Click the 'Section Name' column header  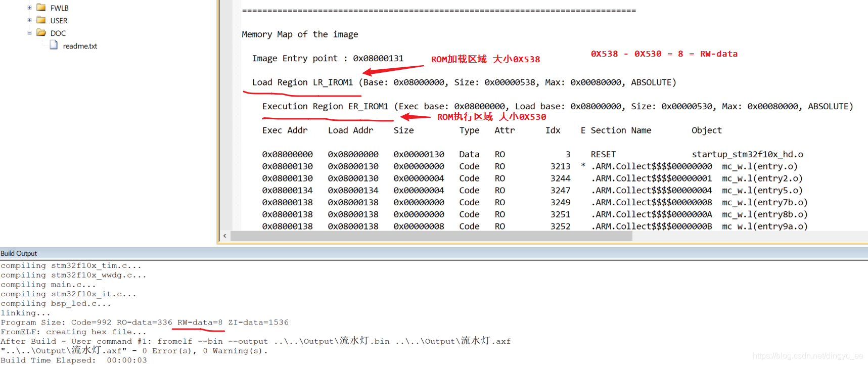pyautogui.click(x=621, y=130)
